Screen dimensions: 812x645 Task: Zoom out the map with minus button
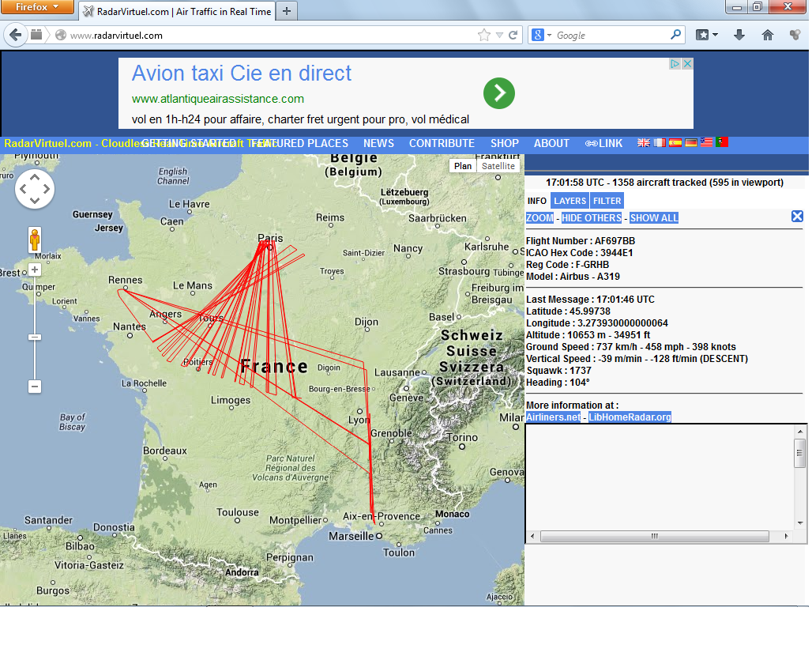click(35, 387)
